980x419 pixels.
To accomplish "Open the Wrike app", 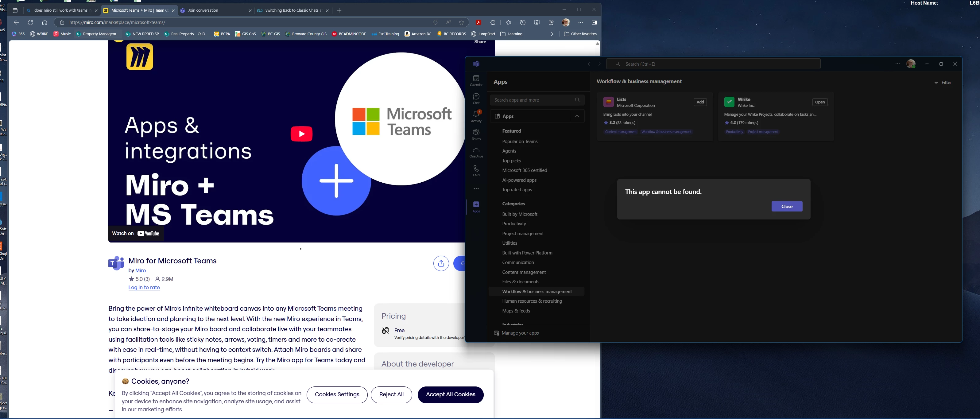I will (x=820, y=102).
